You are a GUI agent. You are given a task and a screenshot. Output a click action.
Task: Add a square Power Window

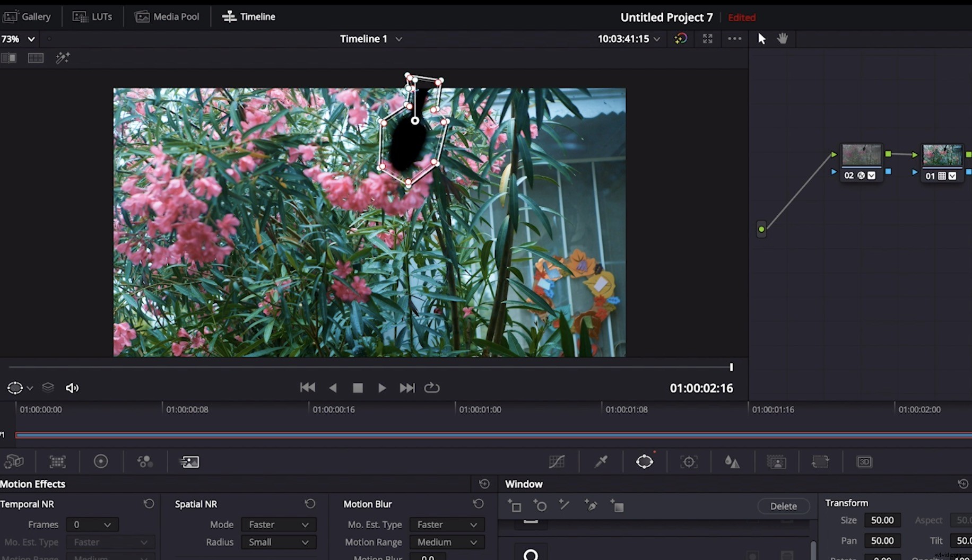515,505
